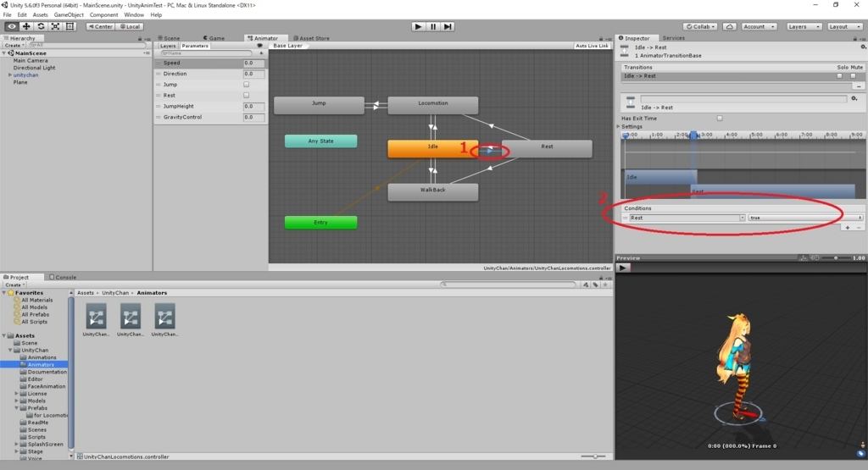Click the transition timeline playhead marker

(626, 135)
